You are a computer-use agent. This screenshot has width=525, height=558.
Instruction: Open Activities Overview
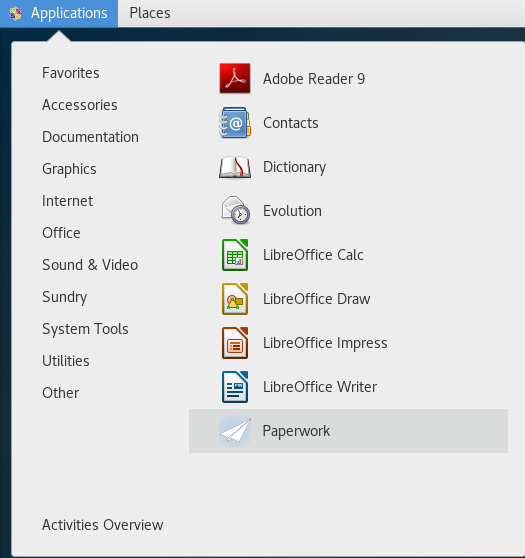(103, 525)
